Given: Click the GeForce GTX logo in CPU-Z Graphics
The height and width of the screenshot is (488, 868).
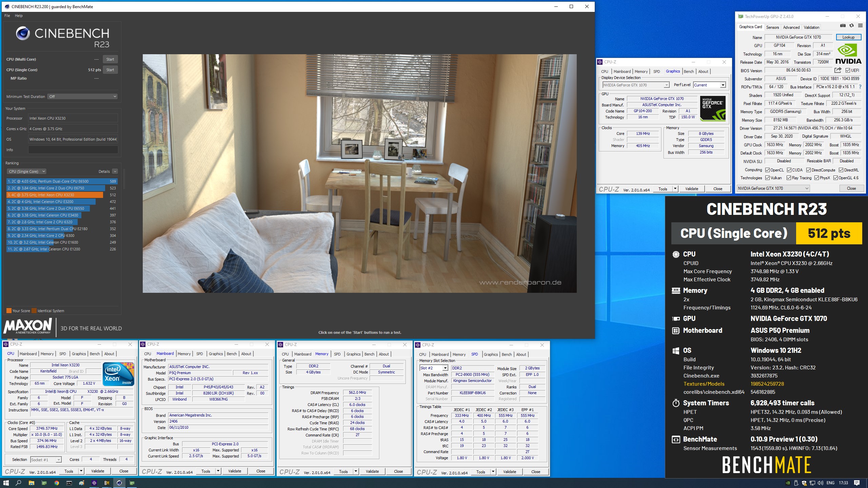Looking at the screenshot, I should (713, 108).
